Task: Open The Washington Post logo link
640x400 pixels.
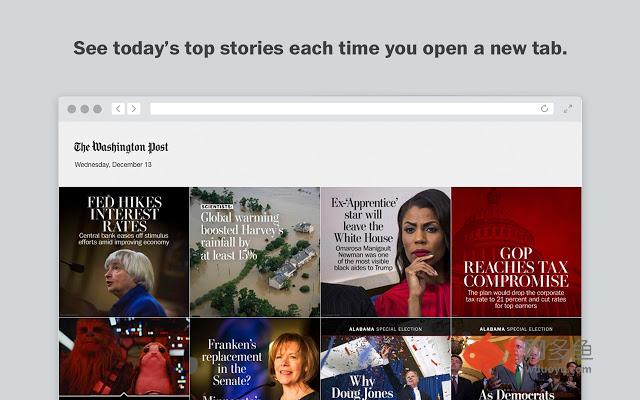Action: pyautogui.click(x=121, y=147)
